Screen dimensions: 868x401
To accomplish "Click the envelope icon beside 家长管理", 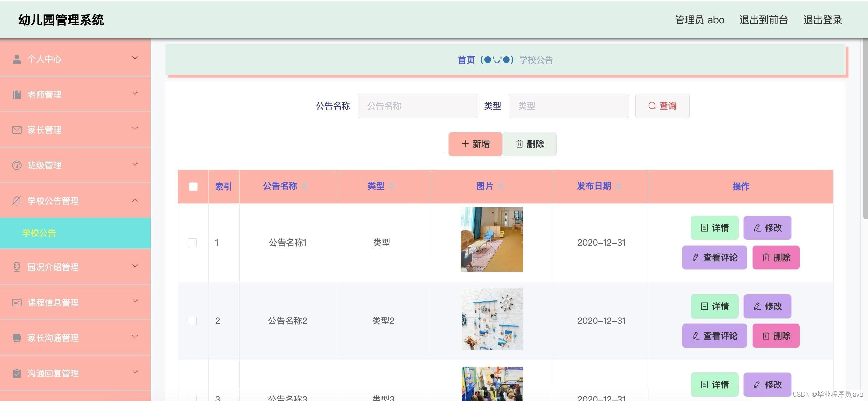I will [x=17, y=130].
